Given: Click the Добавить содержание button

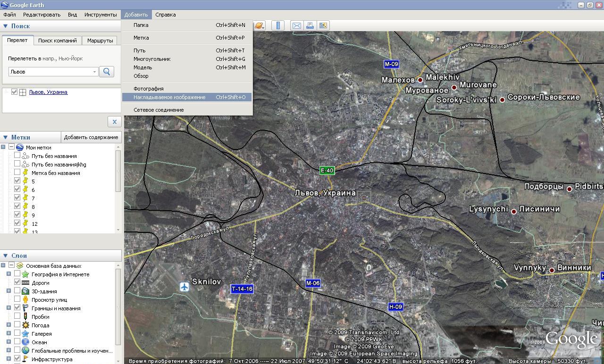Looking at the screenshot, I should [91, 137].
